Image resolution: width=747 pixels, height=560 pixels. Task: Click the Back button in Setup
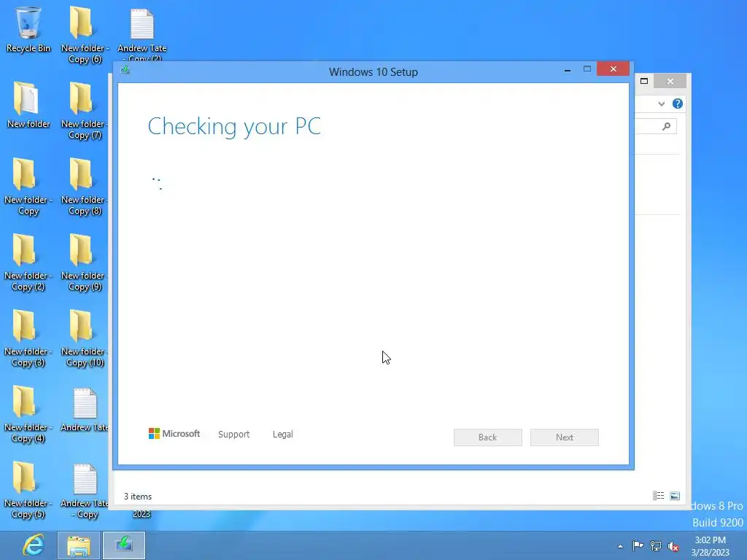pos(488,437)
